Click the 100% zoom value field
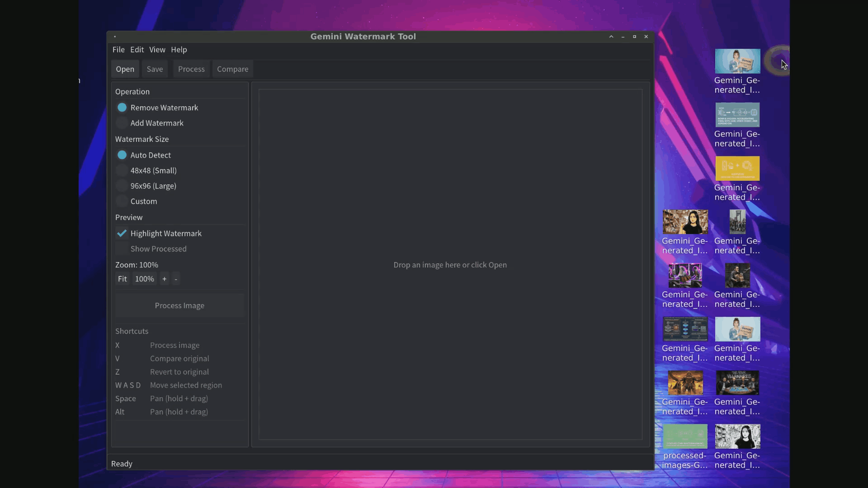 click(144, 279)
